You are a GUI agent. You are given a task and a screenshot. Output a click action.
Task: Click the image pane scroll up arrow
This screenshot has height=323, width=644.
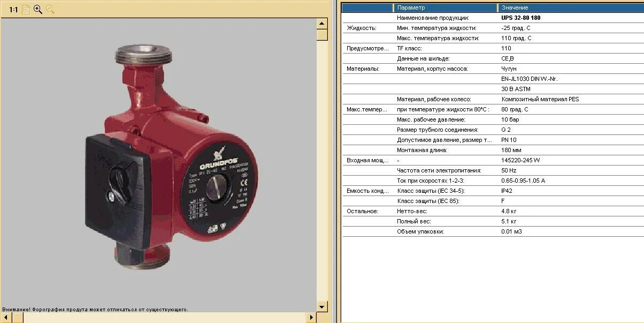point(322,24)
